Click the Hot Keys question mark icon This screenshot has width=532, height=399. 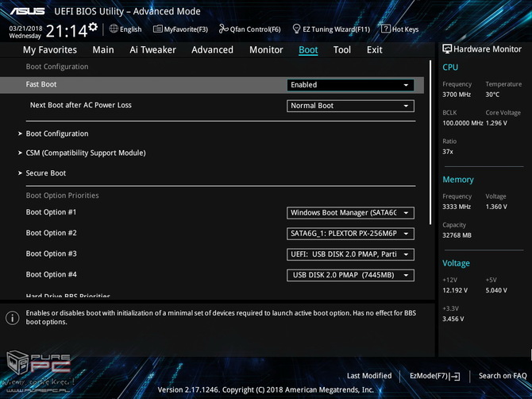(386, 29)
